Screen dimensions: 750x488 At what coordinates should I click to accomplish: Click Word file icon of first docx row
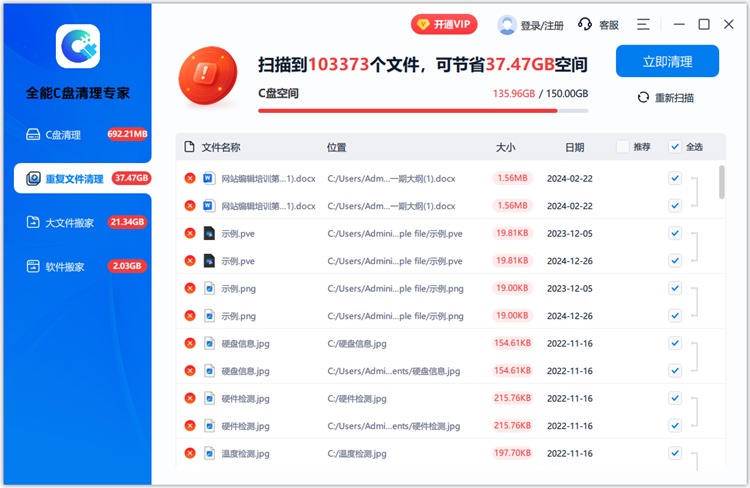(x=209, y=178)
